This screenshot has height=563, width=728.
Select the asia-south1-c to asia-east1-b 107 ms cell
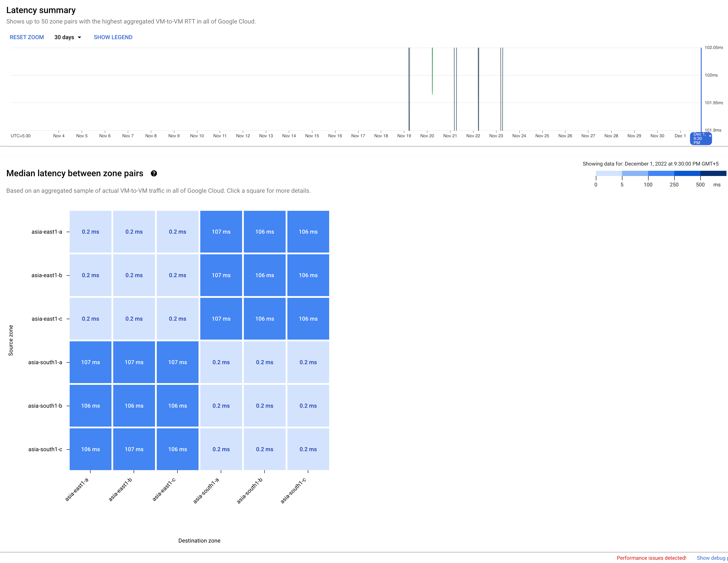click(x=134, y=449)
